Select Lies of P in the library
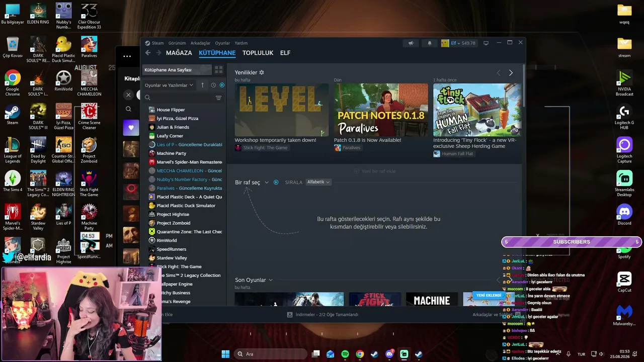This screenshot has width=644, height=362. pyautogui.click(x=185, y=144)
